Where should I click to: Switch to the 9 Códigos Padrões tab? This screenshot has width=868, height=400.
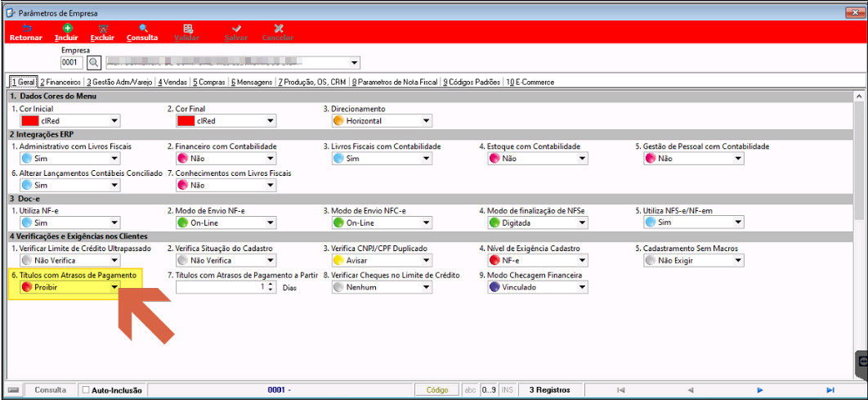pyautogui.click(x=472, y=82)
